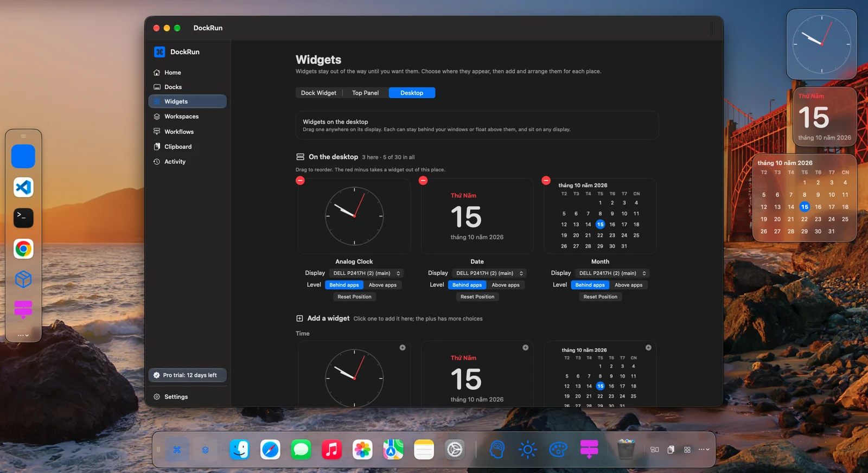
Task: Click the analog clock widget on the desktop
Action: click(x=821, y=44)
